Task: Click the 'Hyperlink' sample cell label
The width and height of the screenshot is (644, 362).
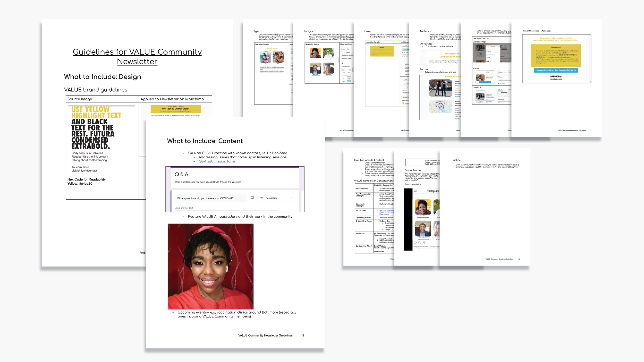Action: click(x=477, y=87)
